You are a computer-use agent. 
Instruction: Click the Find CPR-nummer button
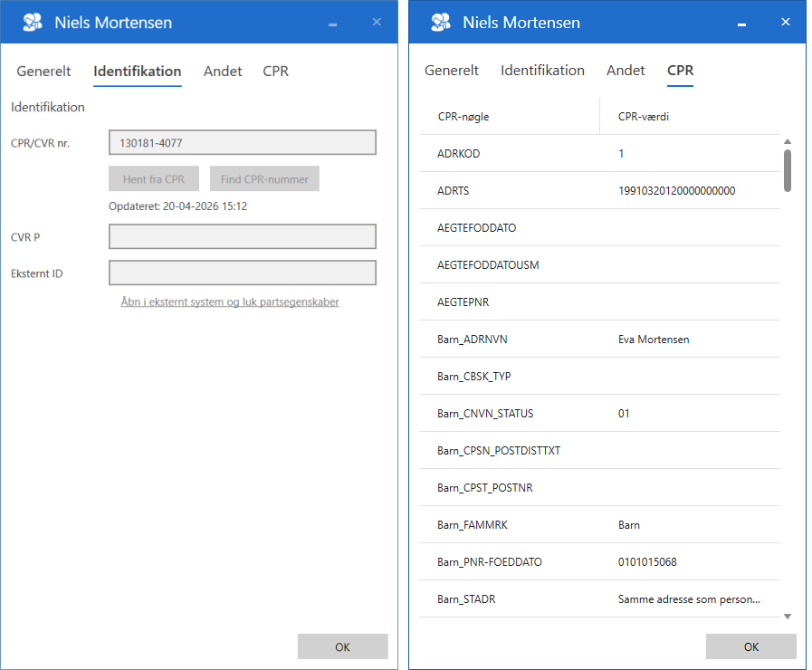point(264,178)
